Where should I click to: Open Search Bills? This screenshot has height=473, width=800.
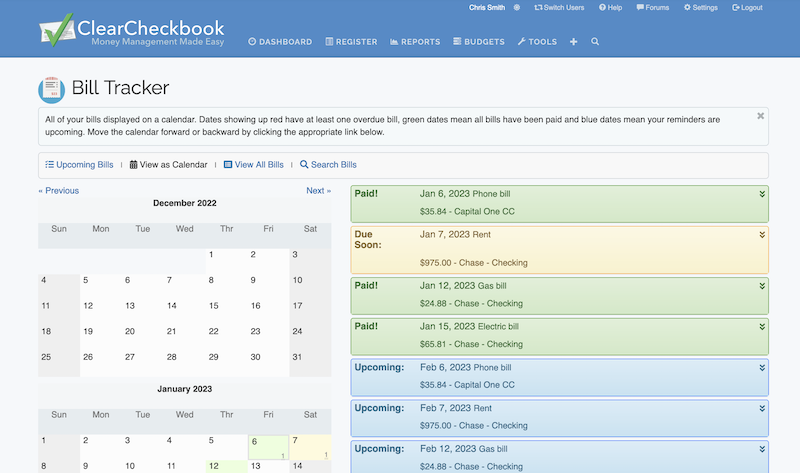click(x=328, y=165)
